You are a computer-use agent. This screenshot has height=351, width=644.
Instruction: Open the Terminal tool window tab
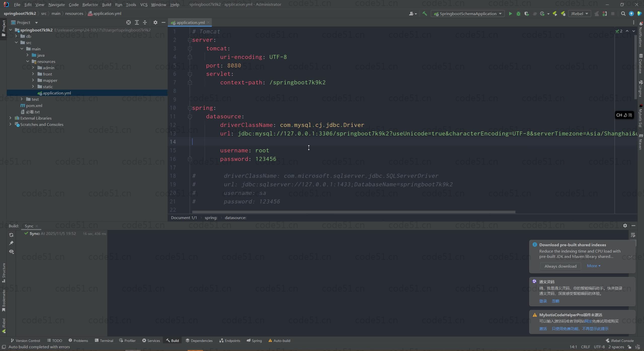(104, 340)
